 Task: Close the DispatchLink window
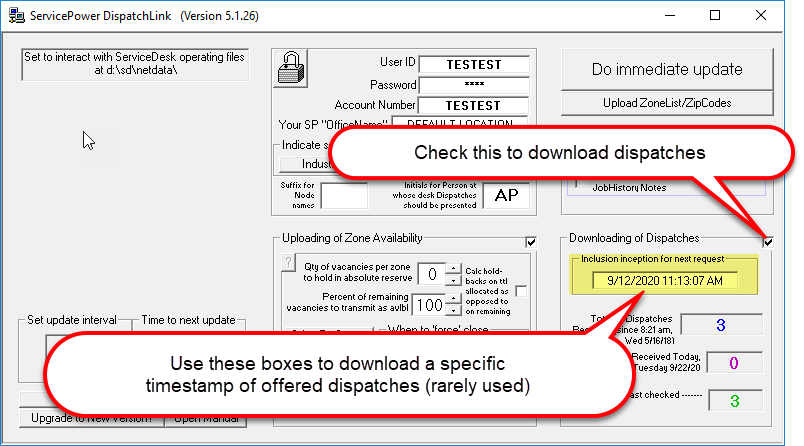coord(761,15)
